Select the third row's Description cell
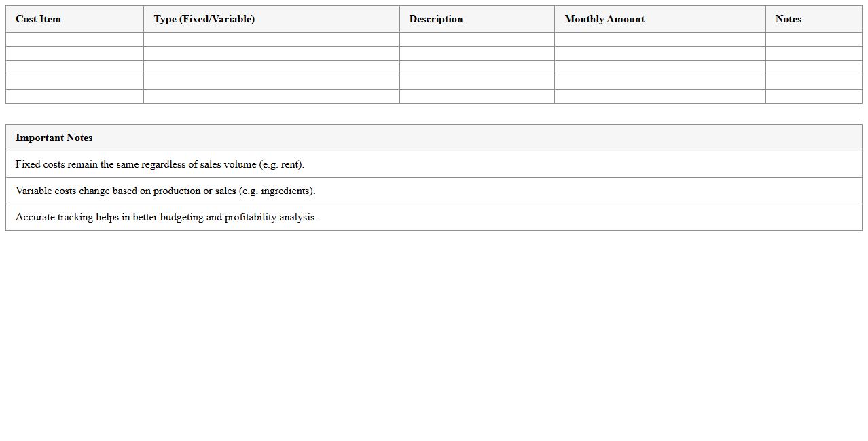 476,67
